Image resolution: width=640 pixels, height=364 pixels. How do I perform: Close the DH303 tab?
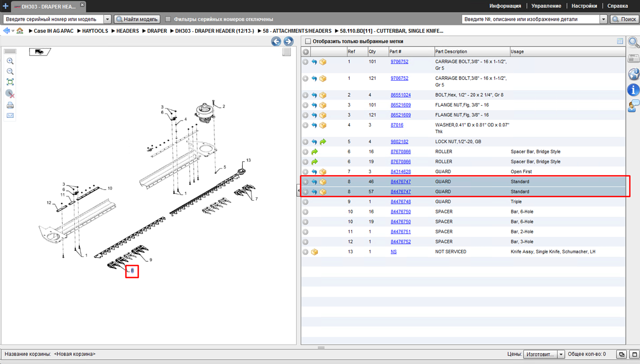82,5
